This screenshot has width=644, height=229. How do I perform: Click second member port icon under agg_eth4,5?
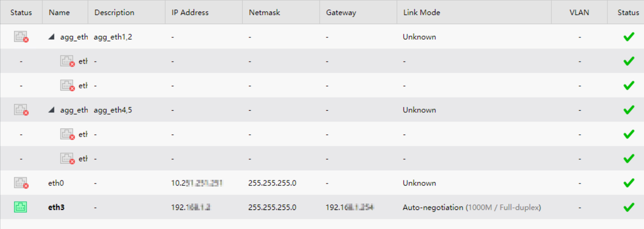point(67,159)
